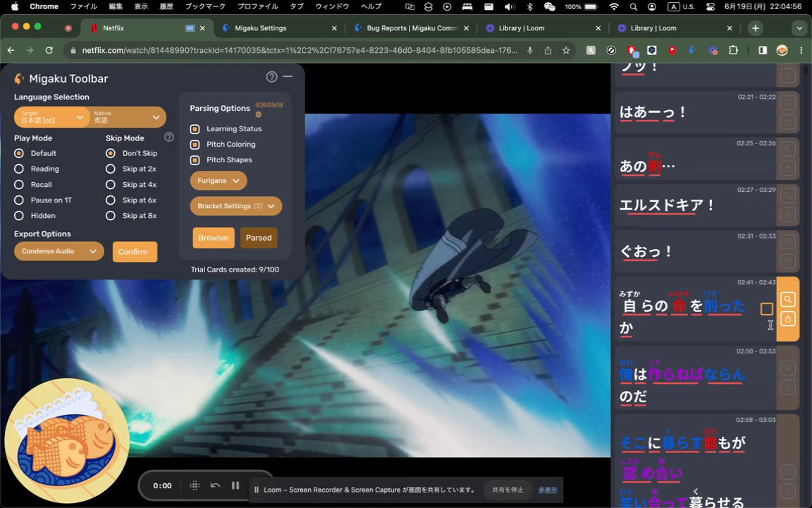Click the export icon on the 自らの命を削ったか subtitle
This screenshot has height=508, width=812.
point(787,319)
